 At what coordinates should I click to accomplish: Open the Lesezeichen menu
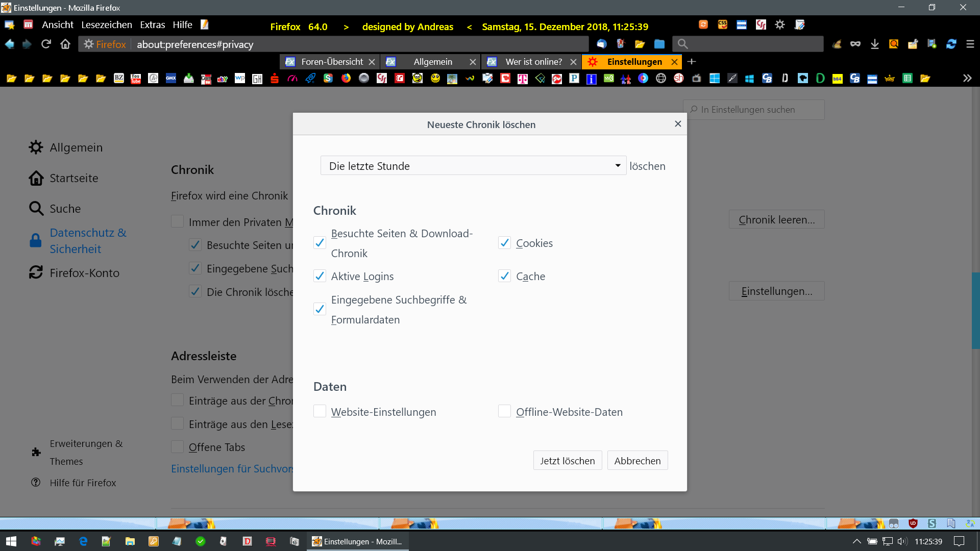click(x=106, y=25)
